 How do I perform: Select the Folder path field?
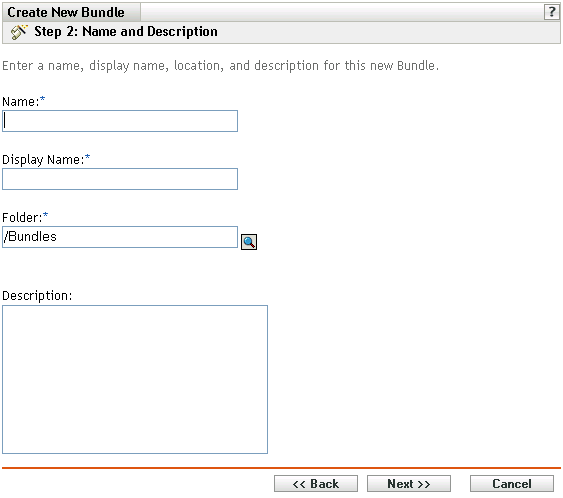(x=120, y=237)
